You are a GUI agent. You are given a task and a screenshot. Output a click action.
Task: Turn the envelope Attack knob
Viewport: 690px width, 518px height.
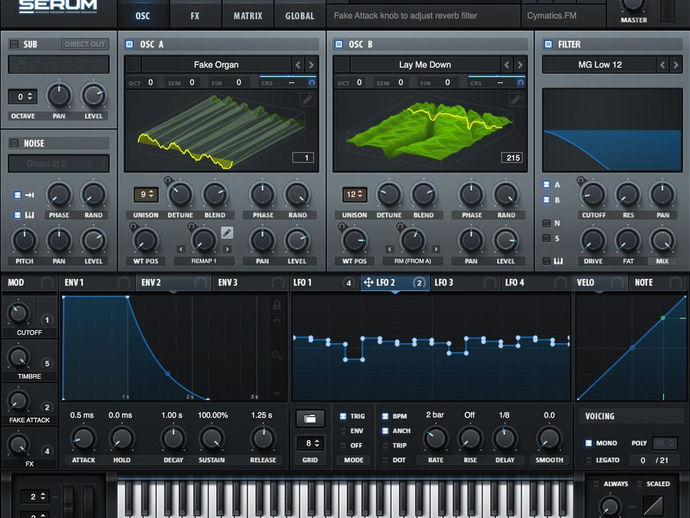(83, 438)
